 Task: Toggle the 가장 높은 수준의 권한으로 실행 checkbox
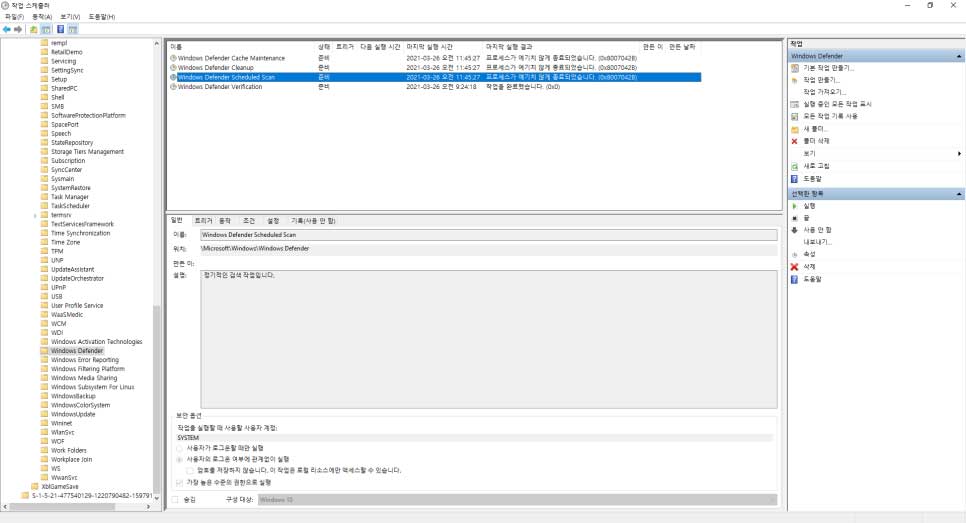click(180, 482)
